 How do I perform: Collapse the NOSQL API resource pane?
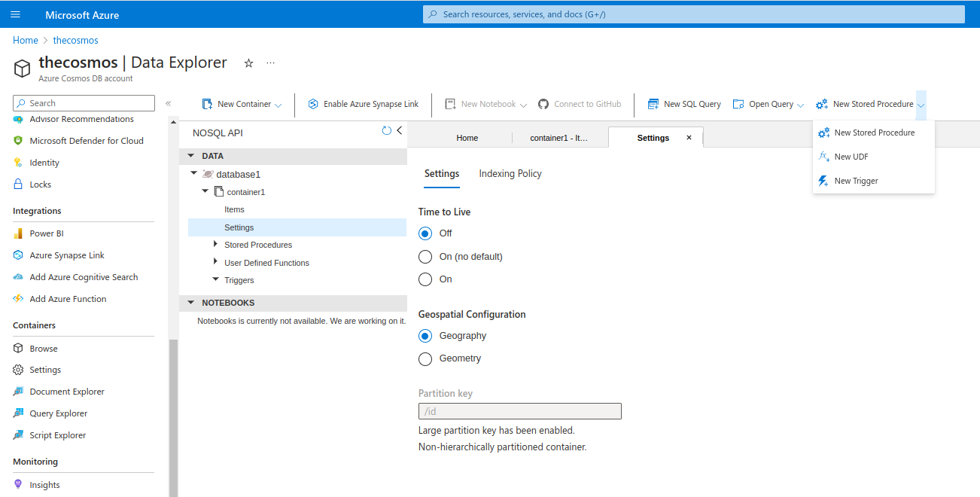pyautogui.click(x=400, y=131)
